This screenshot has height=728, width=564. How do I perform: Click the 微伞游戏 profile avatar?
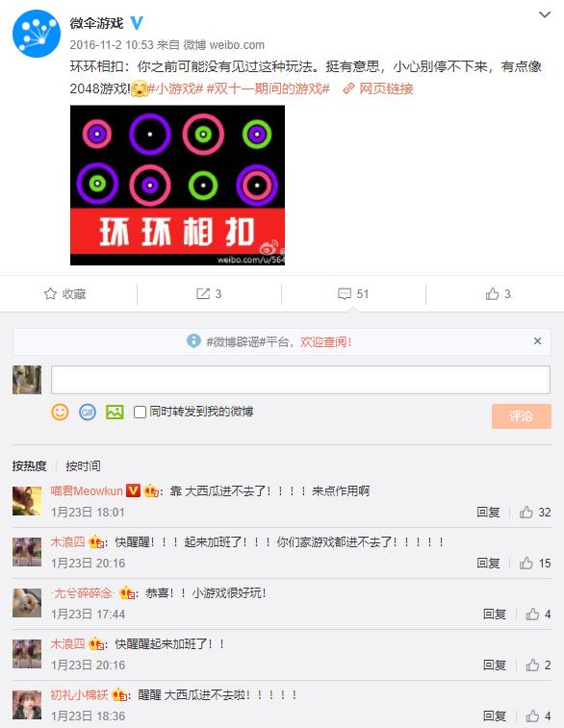pos(37,34)
